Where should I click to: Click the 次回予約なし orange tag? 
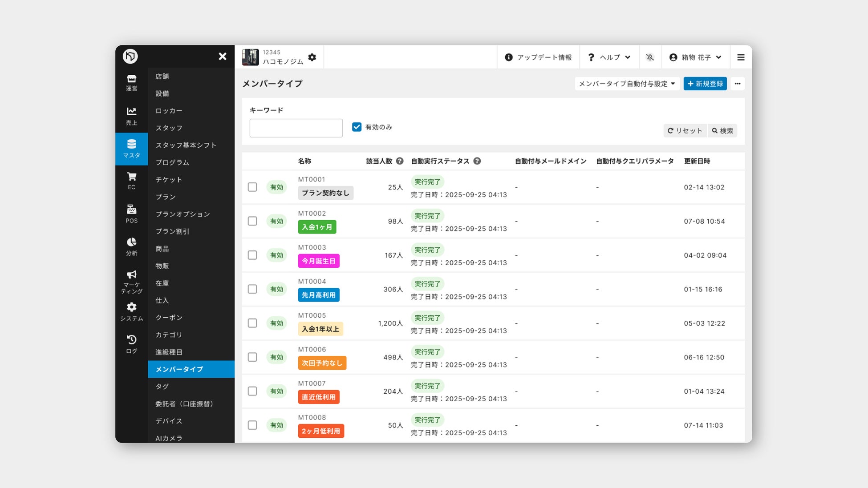coord(322,363)
